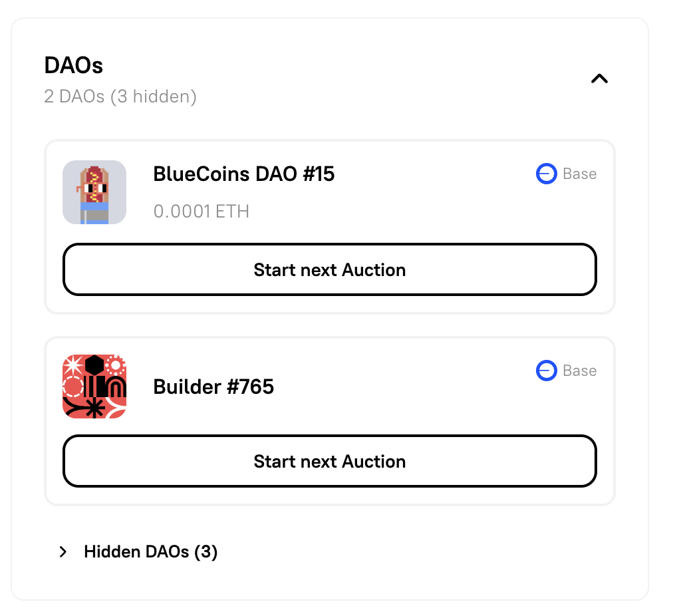677x616 pixels.
Task: Open the BlueCoins DAO #15 page
Action: click(243, 174)
